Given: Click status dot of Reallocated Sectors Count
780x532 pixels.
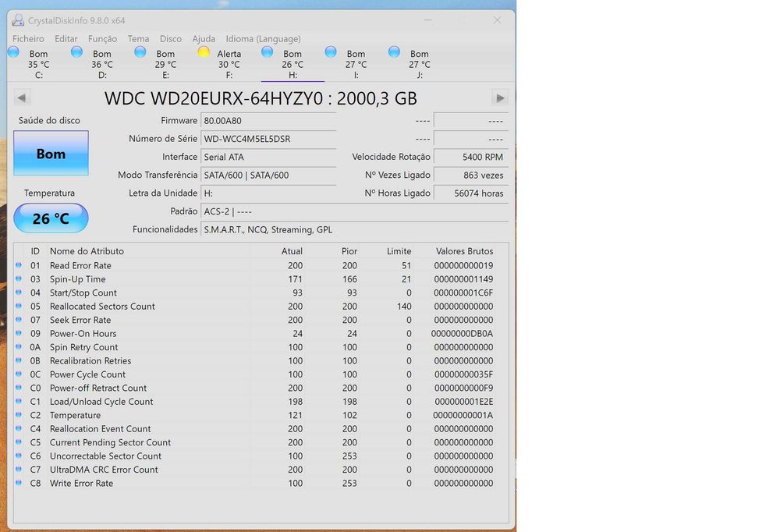Looking at the screenshot, I should [x=19, y=306].
